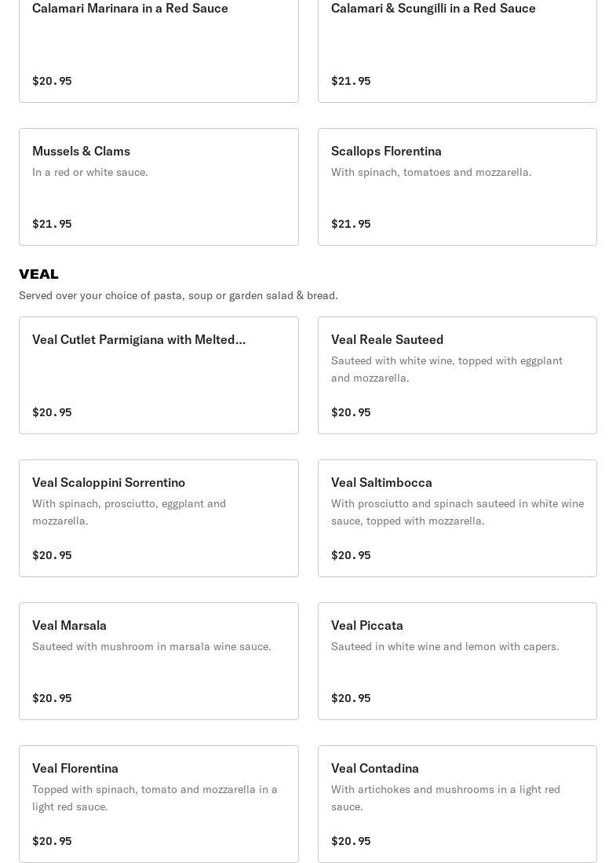Viewport: 616px width, 863px height.
Task: Click the Veal section's served-over-pasta subtitle
Action: pyautogui.click(x=178, y=295)
